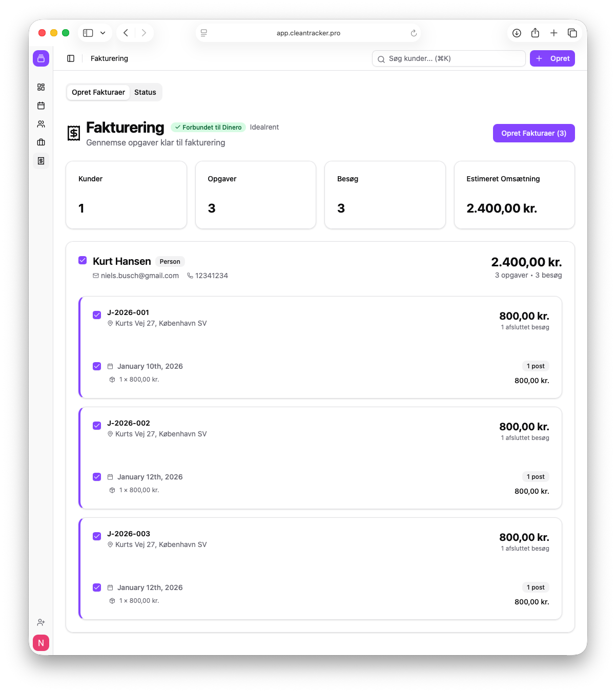Click the Share icon in the browser toolbar

(535, 33)
